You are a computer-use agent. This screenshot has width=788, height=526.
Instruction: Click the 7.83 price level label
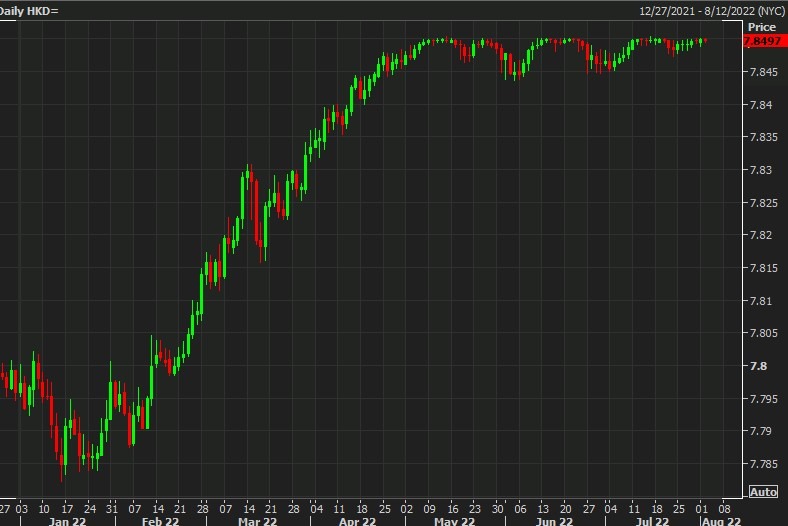pyautogui.click(x=760, y=170)
